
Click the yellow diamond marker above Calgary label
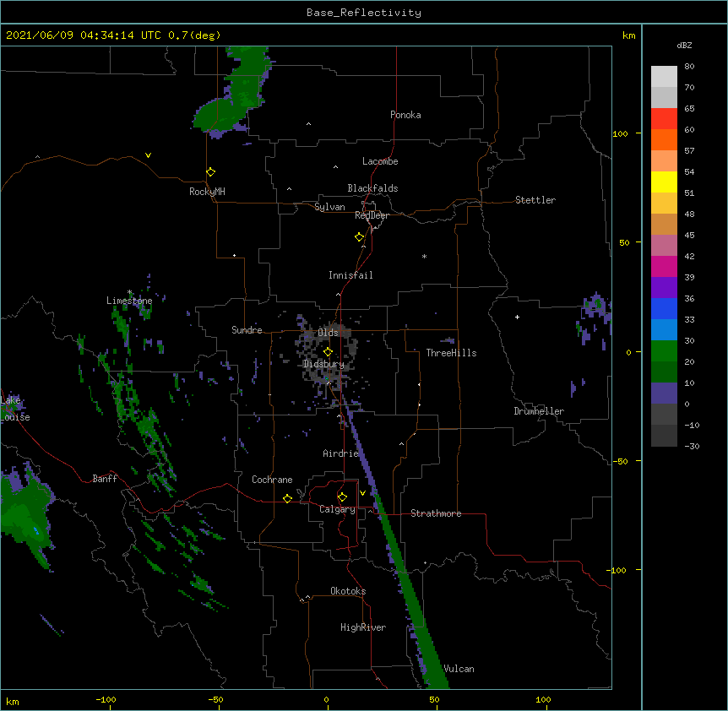tap(342, 497)
